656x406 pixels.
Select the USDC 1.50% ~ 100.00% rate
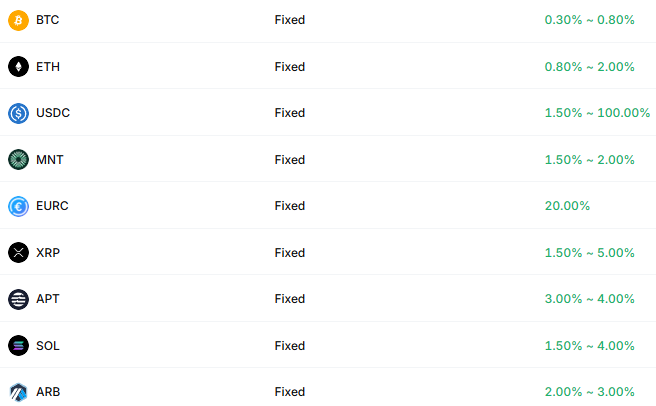click(x=597, y=113)
